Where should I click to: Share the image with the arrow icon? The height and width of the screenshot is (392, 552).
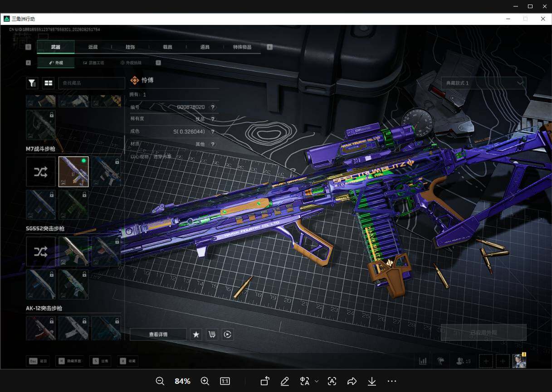[x=352, y=381]
